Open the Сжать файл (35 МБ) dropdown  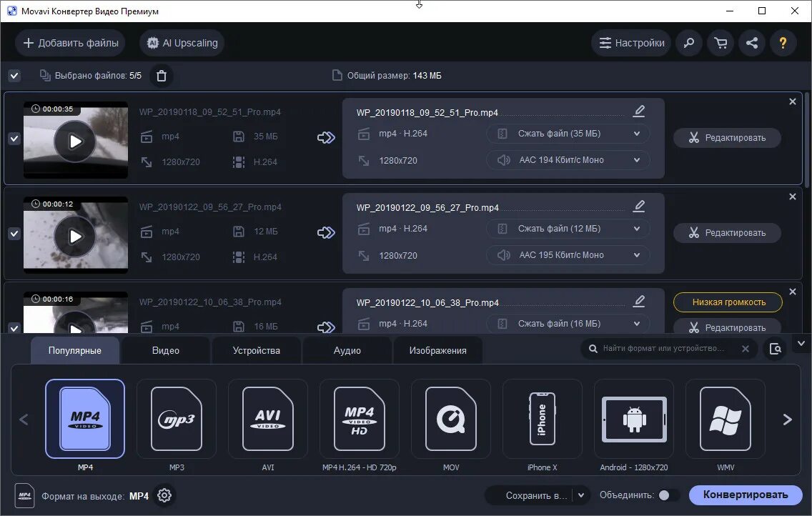click(568, 134)
